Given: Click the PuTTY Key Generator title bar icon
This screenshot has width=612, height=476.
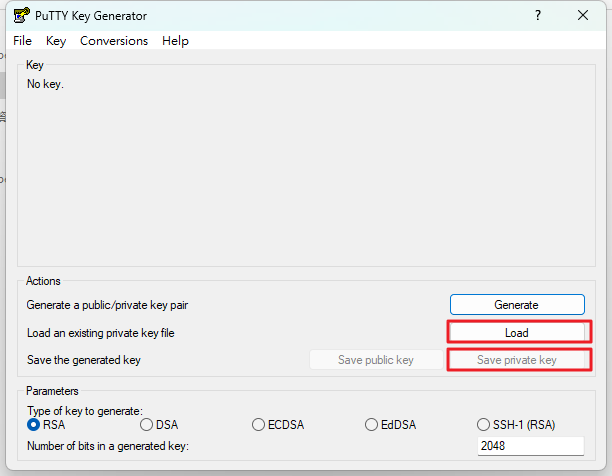Looking at the screenshot, I should (21, 15).
